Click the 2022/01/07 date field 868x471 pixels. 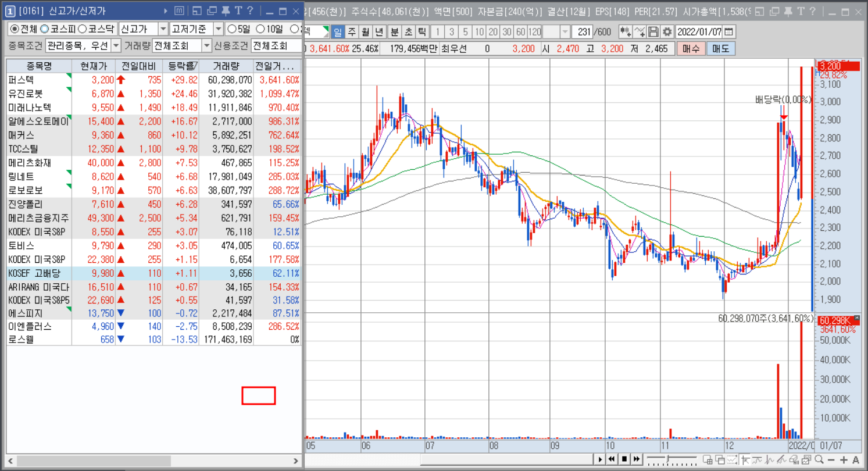pyautogui.click(x=699, y=31)
